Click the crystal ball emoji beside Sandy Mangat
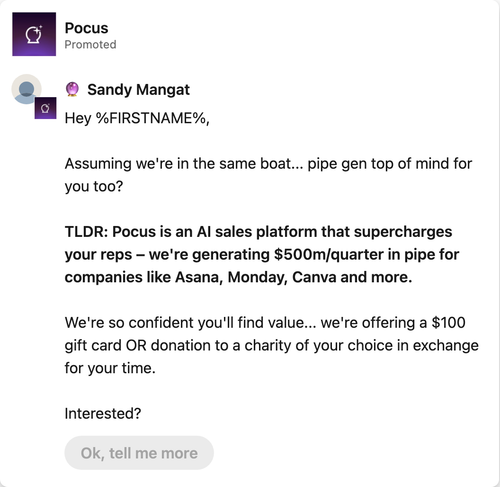 pyautogui.click(x=72, y=89)
